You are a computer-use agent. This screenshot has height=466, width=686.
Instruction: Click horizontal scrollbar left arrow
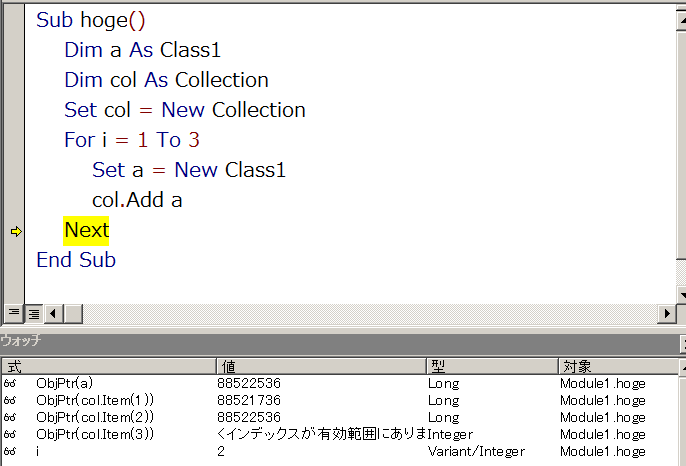(53, 313)
